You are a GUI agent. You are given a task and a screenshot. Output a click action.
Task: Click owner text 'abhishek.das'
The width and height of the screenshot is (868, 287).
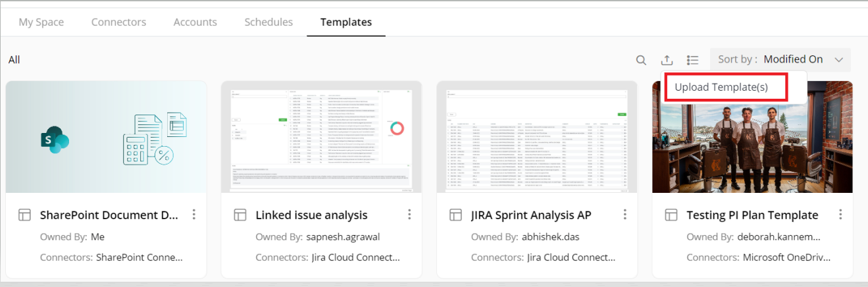[x=552, y=237]
